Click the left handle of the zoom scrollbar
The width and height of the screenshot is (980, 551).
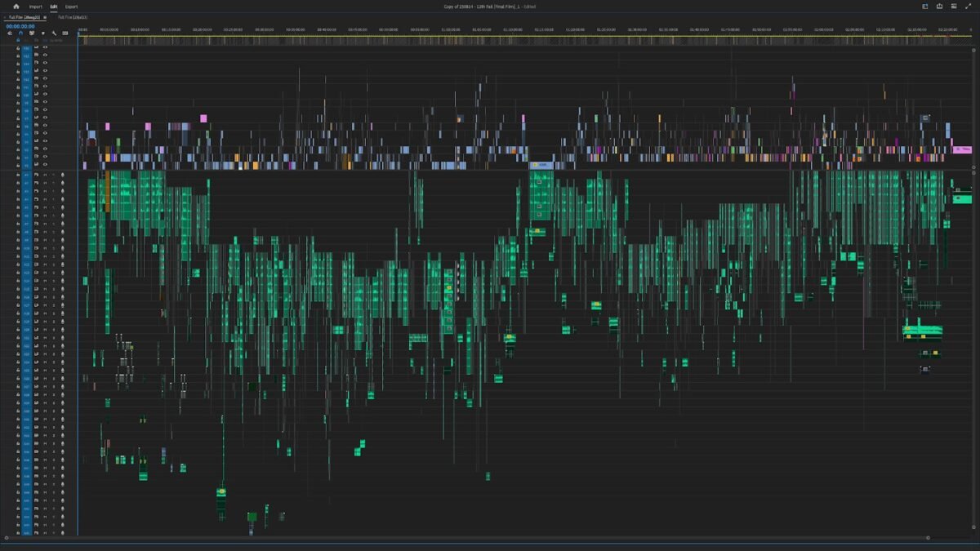[7, 538]
